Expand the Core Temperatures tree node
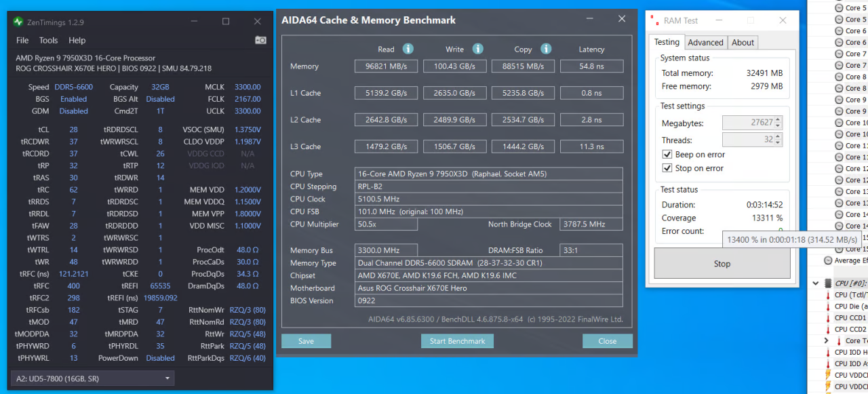 (826, 340)
